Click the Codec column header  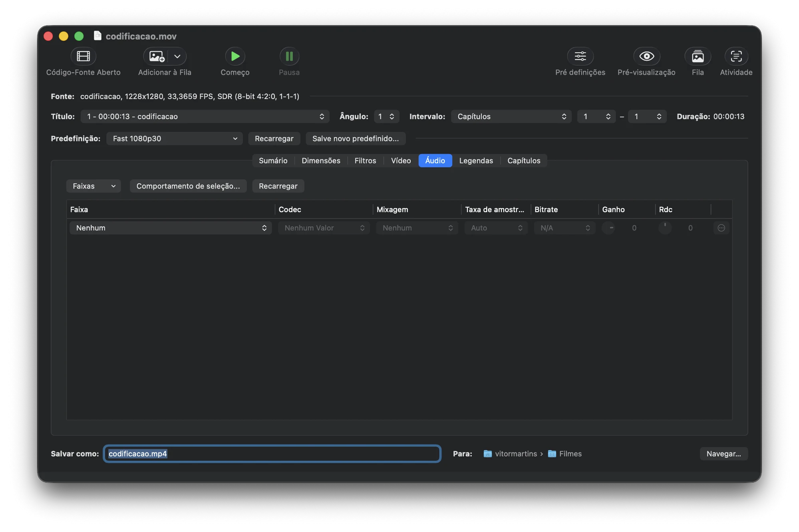pos(324,210)
